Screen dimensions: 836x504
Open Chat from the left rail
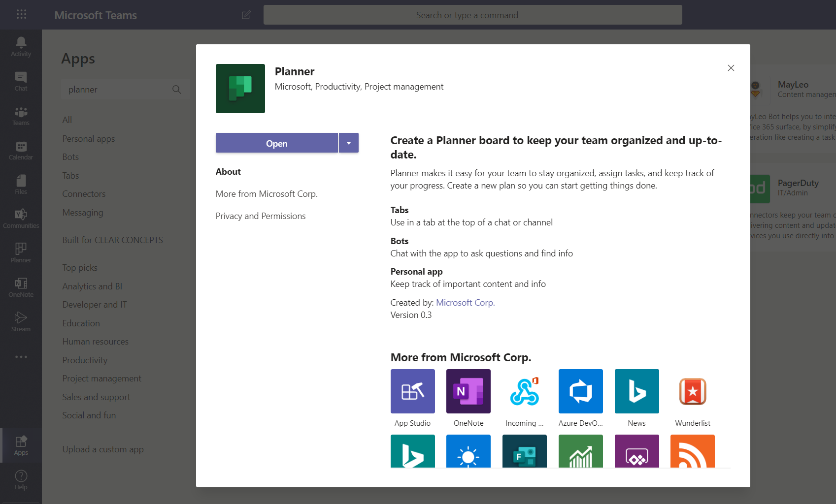21,81
